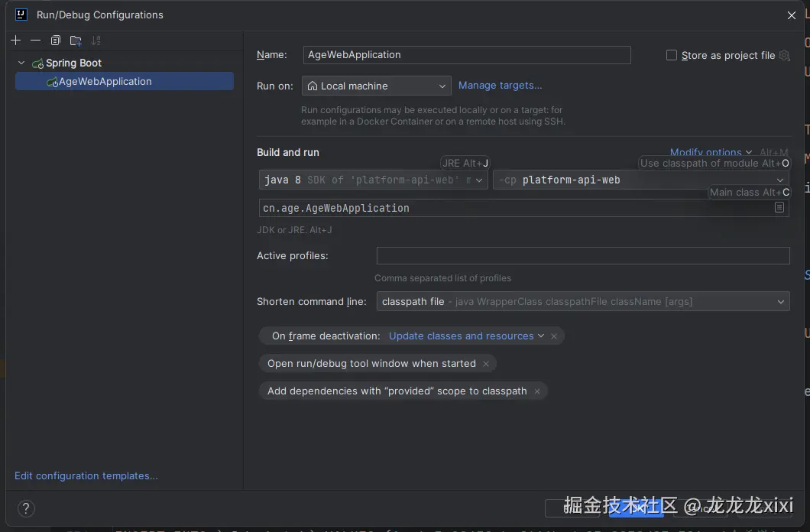Screen dimensions: 810x532
Task: Open the -cp platform-api-web module dropdown
Action: click(x=640, y=180)
